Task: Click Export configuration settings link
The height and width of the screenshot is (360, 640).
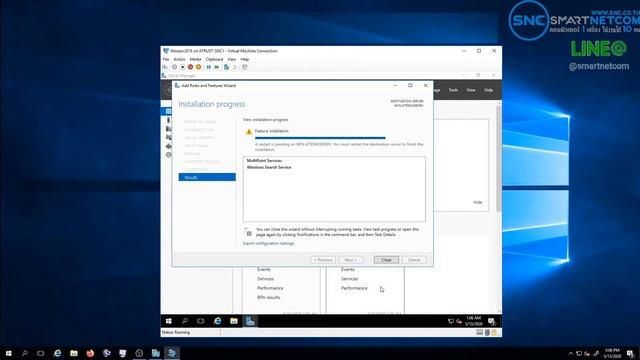Action: [268, 243]
